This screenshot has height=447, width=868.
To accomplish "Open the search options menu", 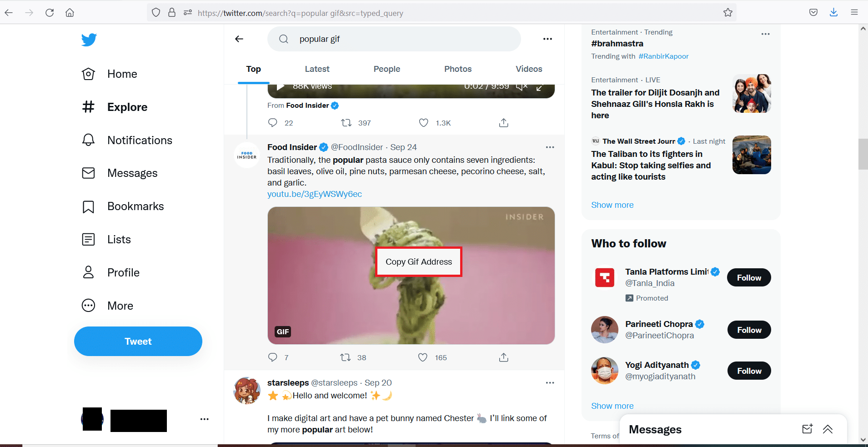I will (547, 39).
